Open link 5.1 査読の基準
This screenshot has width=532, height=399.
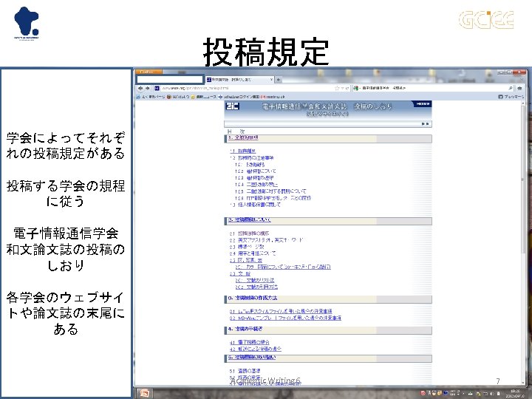(245, 371)
